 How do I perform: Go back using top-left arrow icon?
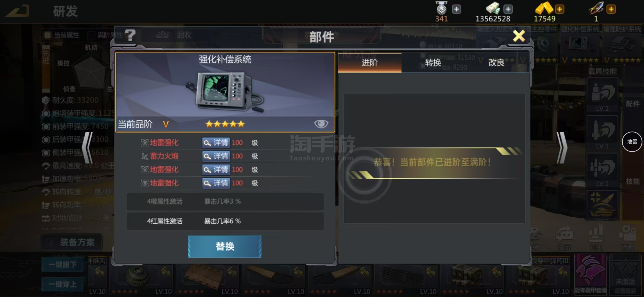18,11
